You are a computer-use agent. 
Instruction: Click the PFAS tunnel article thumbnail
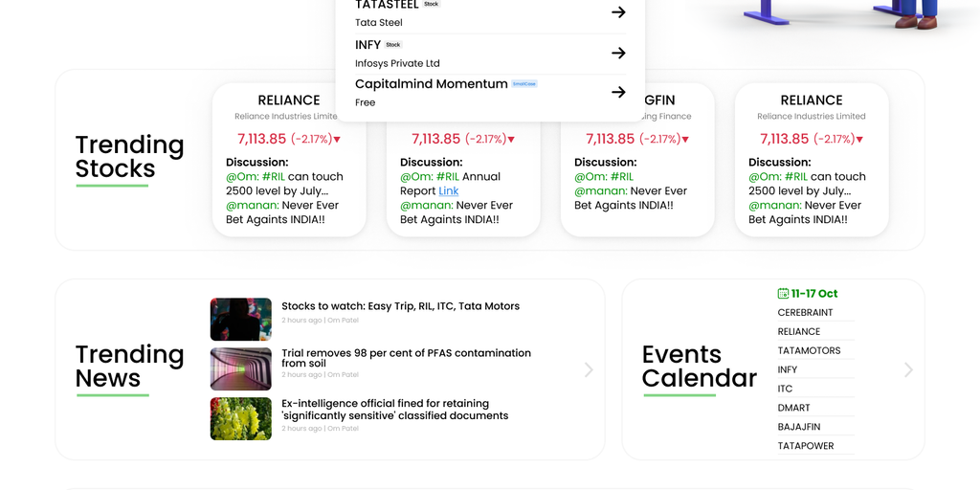pos(240,368)
